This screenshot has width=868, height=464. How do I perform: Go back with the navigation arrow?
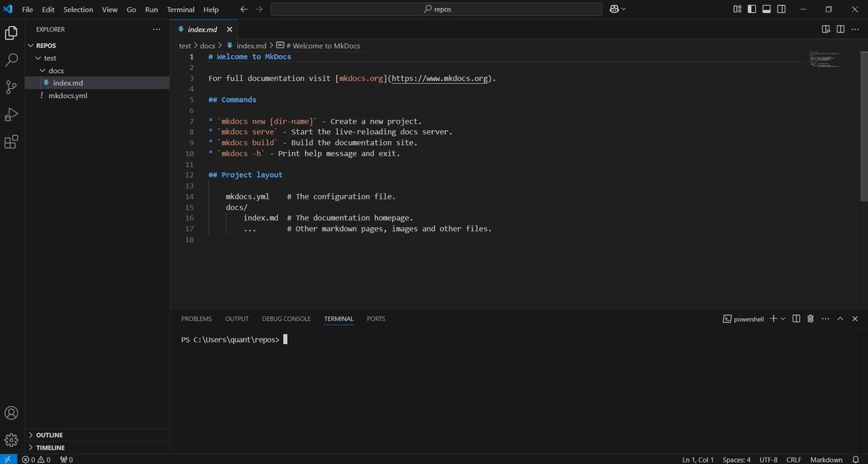pos(244,9)
